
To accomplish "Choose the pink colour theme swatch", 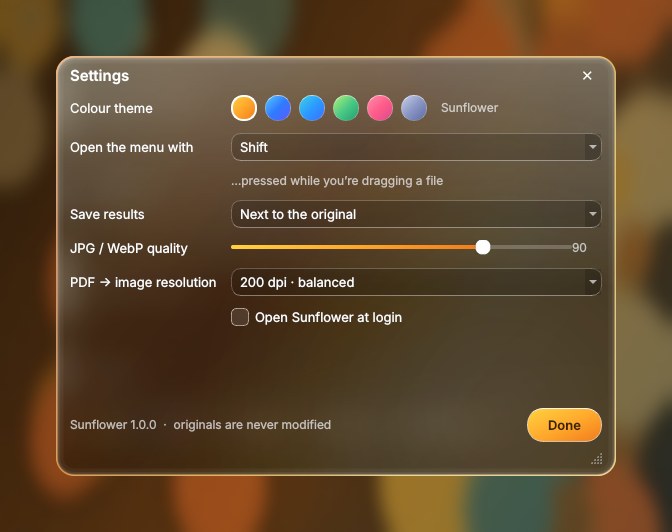I will point(380,108).
